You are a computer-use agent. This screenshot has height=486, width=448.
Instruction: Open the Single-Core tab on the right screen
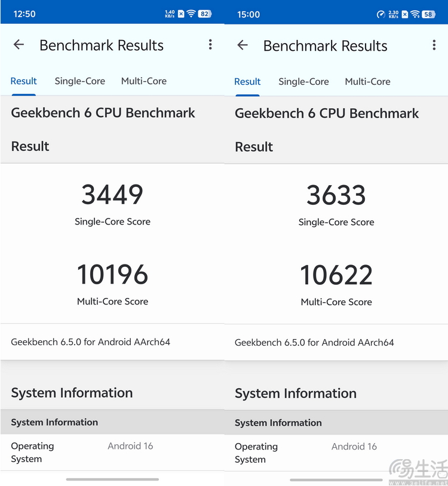[x=303, y=82]
